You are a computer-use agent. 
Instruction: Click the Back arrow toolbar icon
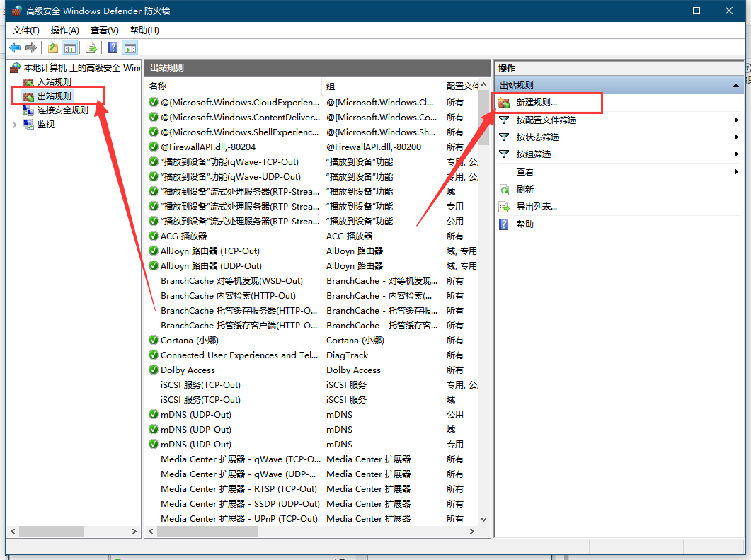coord(15,47)
